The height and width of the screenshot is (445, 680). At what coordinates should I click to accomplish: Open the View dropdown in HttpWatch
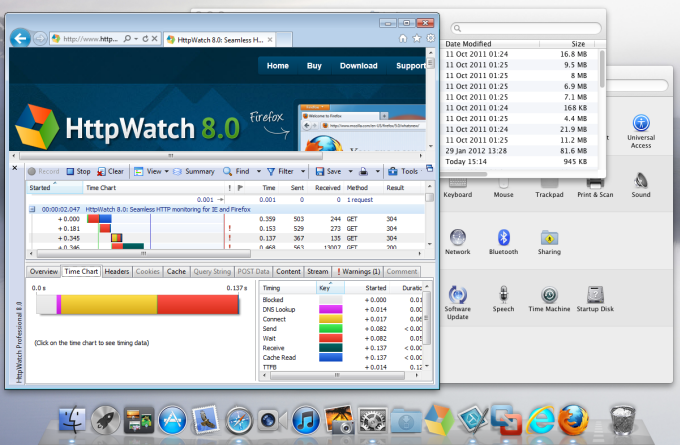click(151, 171)
